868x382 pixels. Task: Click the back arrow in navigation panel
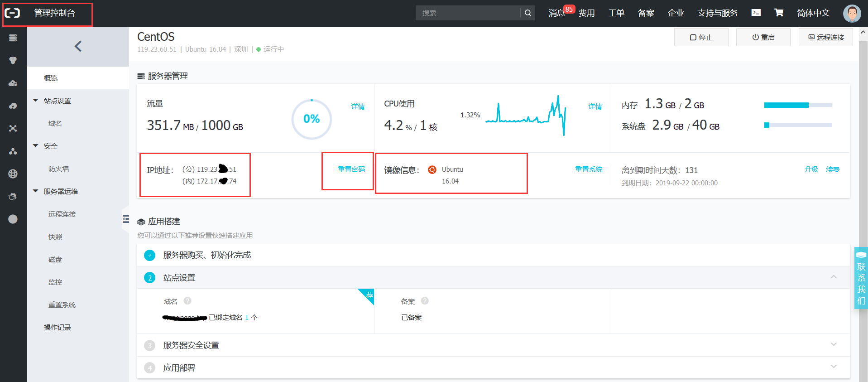78,46
